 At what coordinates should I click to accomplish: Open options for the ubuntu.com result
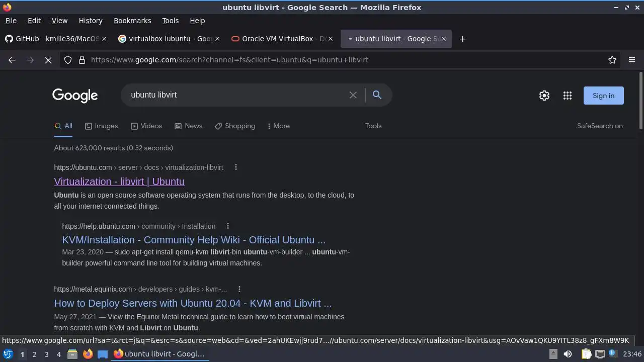[235, 167]
